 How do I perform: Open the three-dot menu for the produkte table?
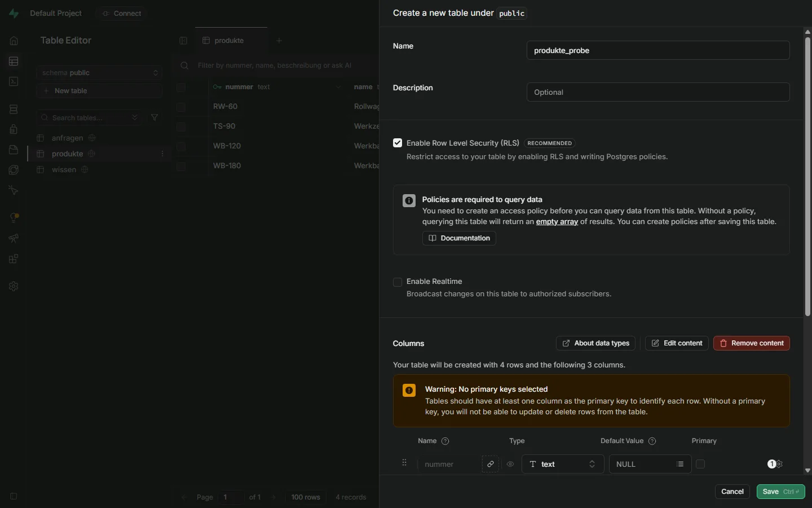[x=162, y=154]
